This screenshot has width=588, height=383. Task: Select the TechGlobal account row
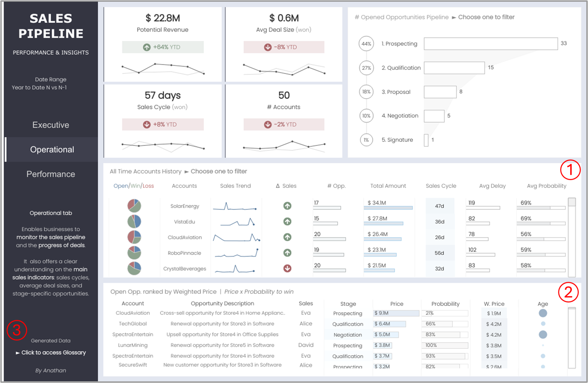pyautogui.click(x=133, y=324)
